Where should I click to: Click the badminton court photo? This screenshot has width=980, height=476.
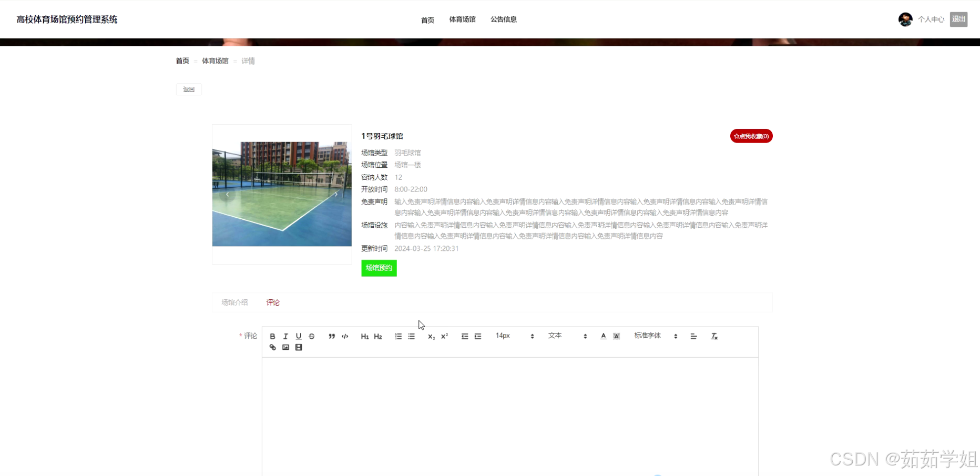click(x=282, y=194)
